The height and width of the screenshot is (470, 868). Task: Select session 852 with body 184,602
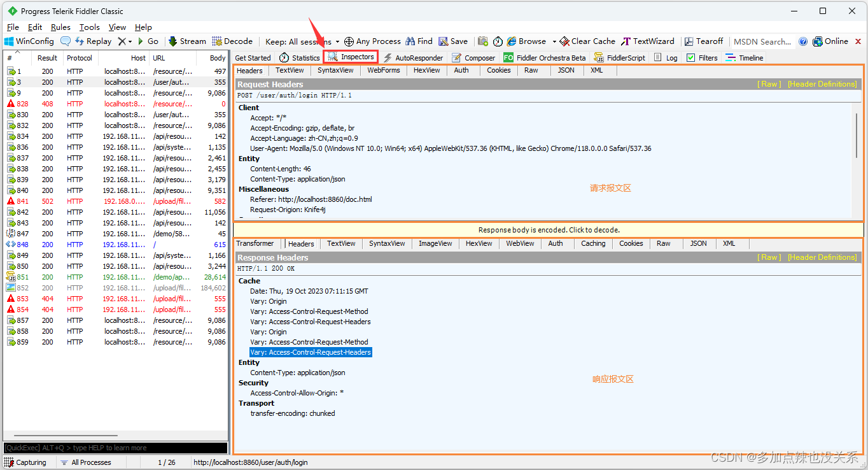(116, 288)
